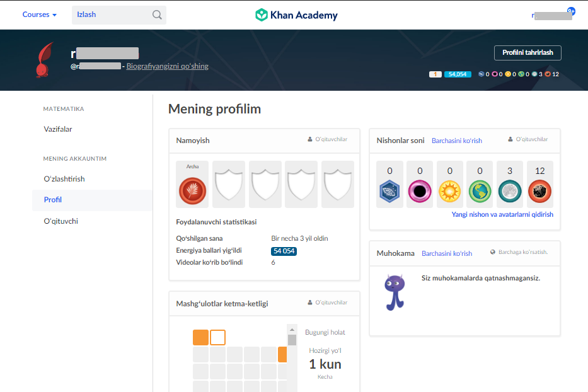
Task: Open Barchaga ko'rsatish privacy setting for Muhokama
Action: tap(519, 252)
